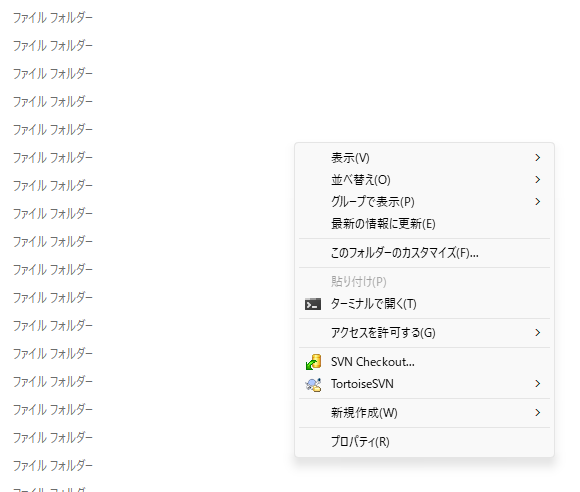Select グループで表示(P) menu entry
The width and height of the screenshot is (580, 492).
coord(424,202)
